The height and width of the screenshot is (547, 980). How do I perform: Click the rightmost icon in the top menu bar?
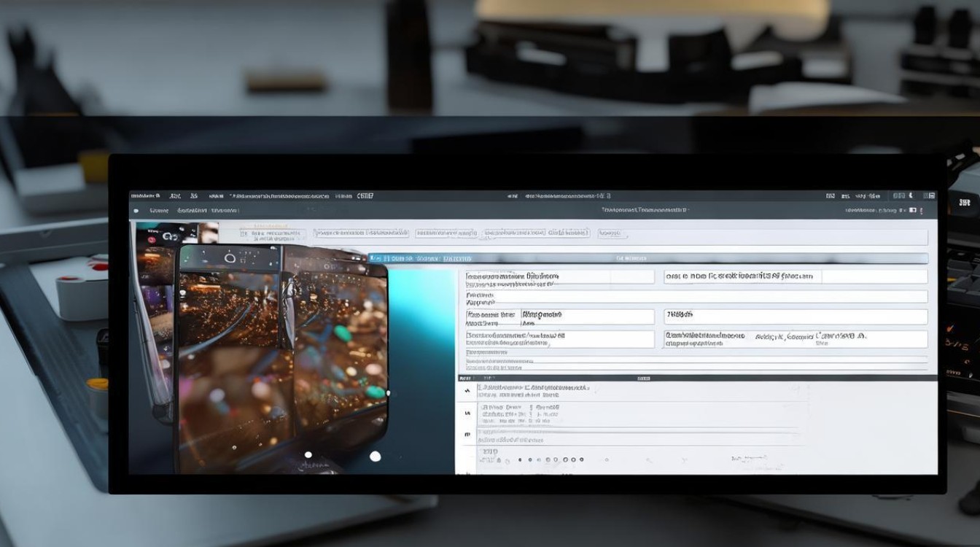928,195
